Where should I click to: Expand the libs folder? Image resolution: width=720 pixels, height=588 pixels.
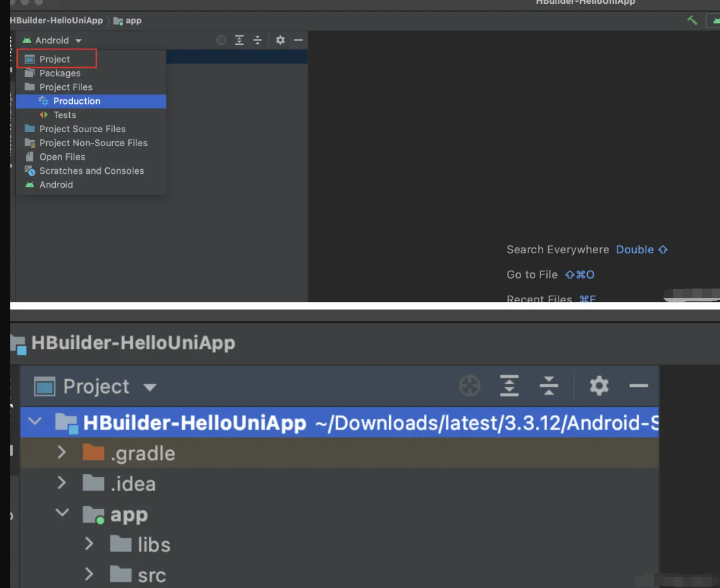click(x=89, y=544)
